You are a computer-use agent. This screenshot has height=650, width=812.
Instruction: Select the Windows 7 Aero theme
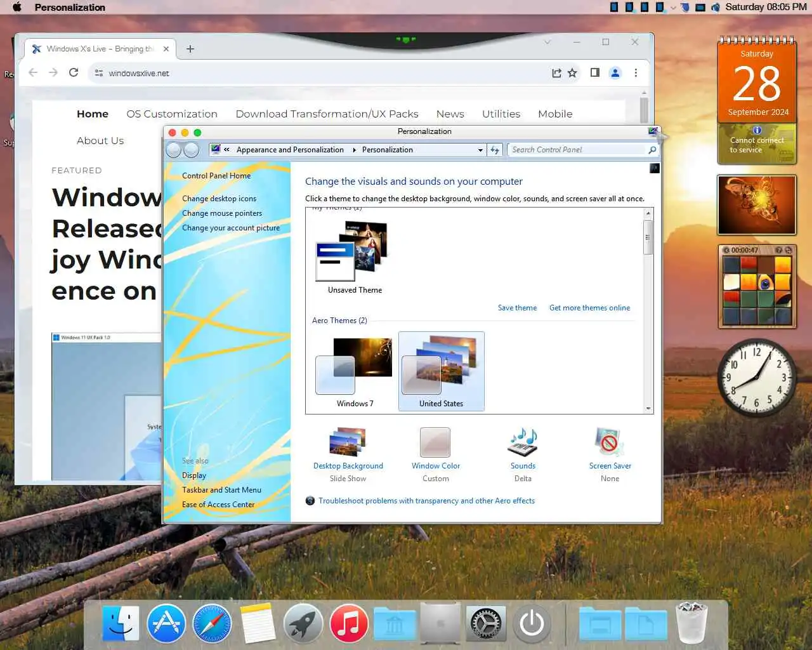[355, 371]
